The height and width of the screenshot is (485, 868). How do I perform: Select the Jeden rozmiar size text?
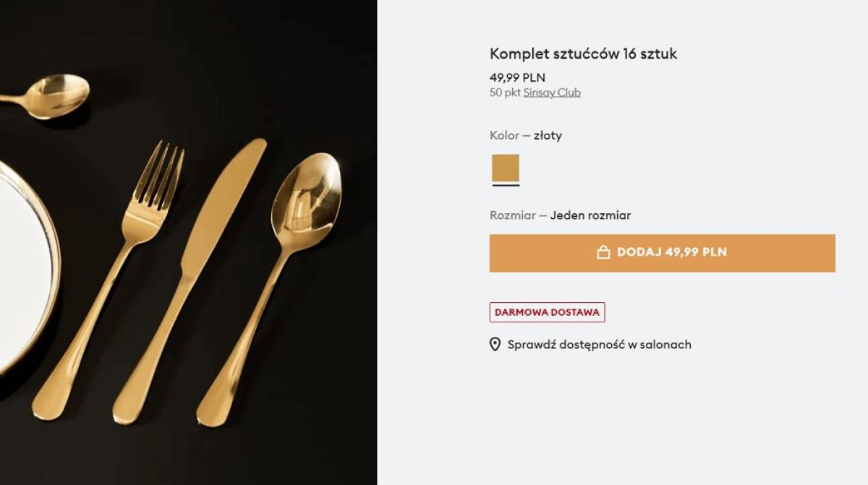point(590,215)
